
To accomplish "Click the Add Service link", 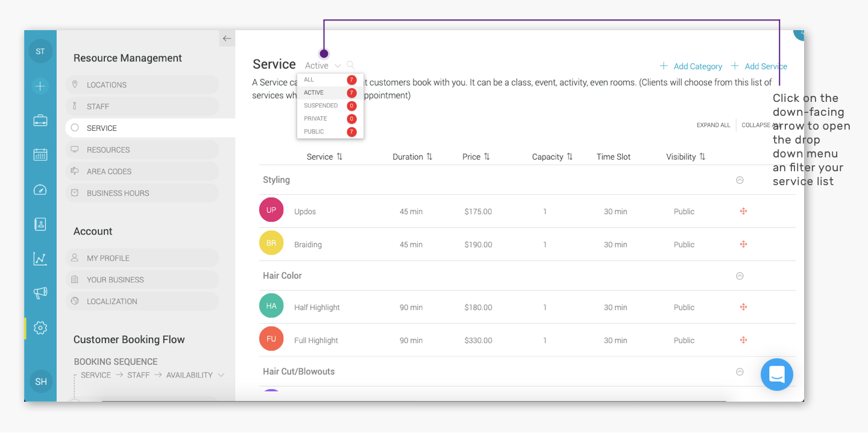I will point(759,66).
